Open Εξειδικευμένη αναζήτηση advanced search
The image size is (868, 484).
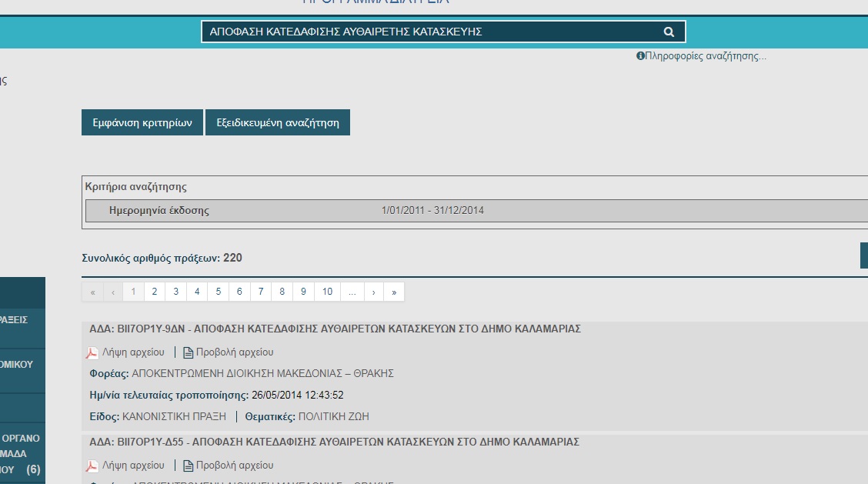coord(278,122)
